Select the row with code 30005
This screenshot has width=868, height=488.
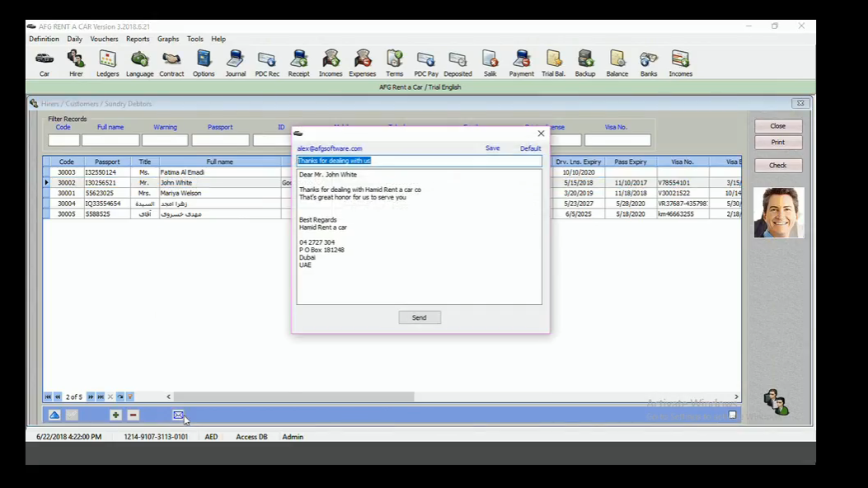(392, 214)
